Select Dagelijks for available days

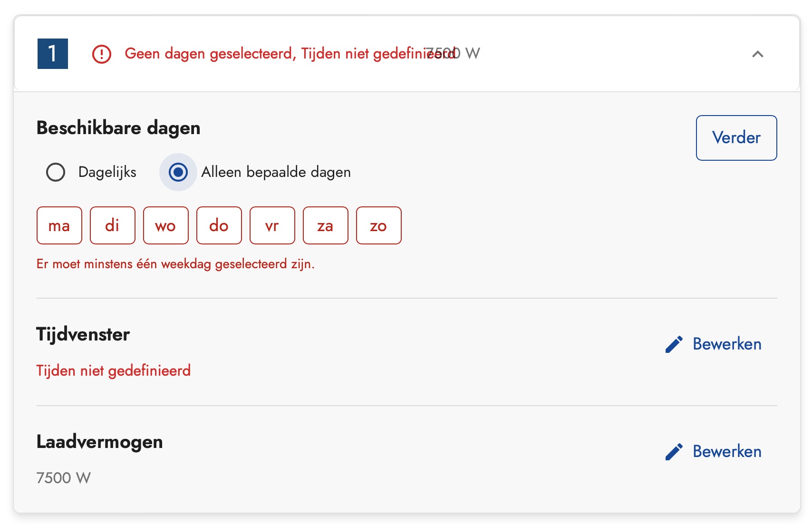pyautogui.click(x=55, y=172)
